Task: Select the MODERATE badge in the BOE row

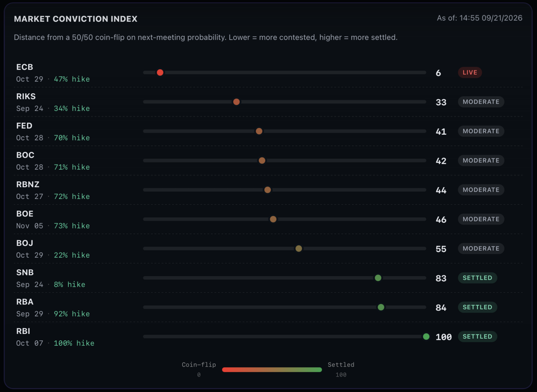Action: click(x=481, y=219)
